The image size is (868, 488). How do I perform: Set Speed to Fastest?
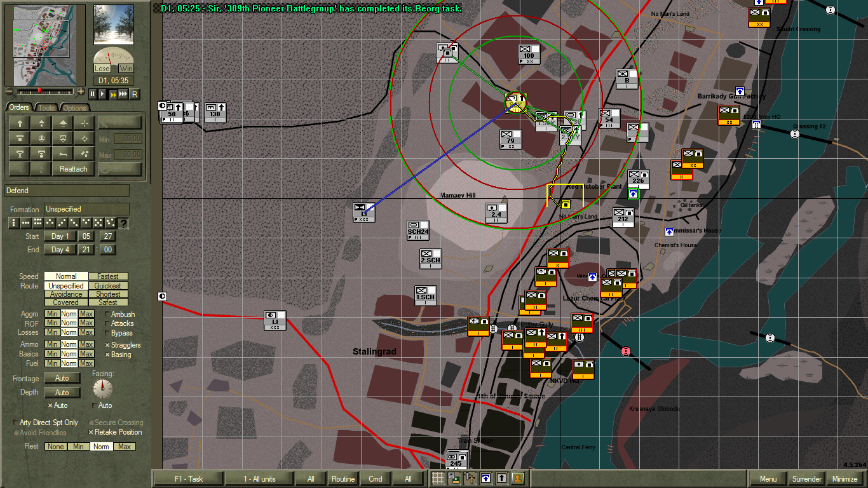coord(108,276)
